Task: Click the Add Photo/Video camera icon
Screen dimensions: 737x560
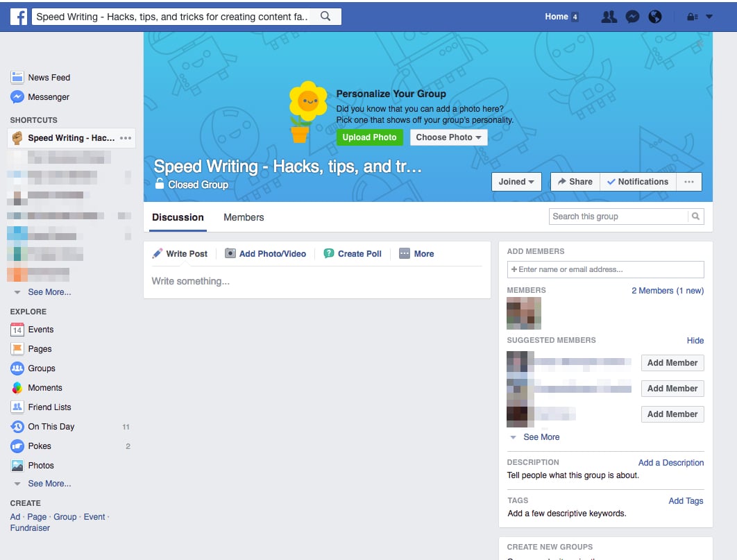Action: coord(230,254)
